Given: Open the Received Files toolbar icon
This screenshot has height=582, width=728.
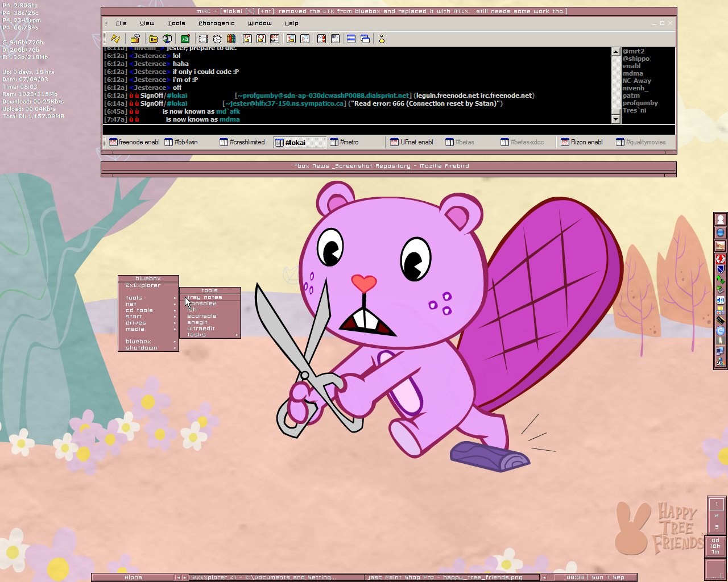Looking at the screenshot, I should click(x=291, y=39).
